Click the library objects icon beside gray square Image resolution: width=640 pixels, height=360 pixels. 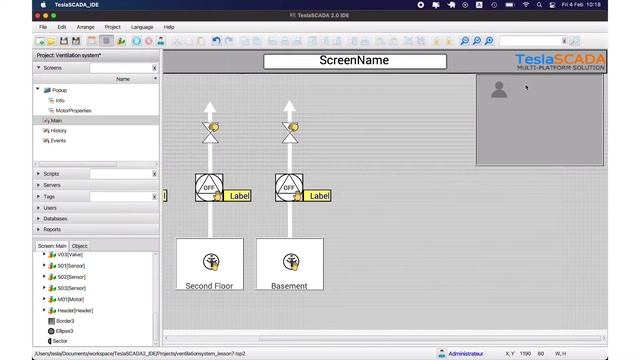point(121,41)
